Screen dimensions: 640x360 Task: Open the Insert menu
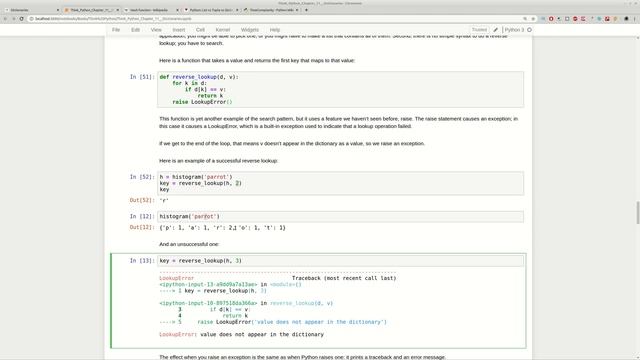pos(179,30)
